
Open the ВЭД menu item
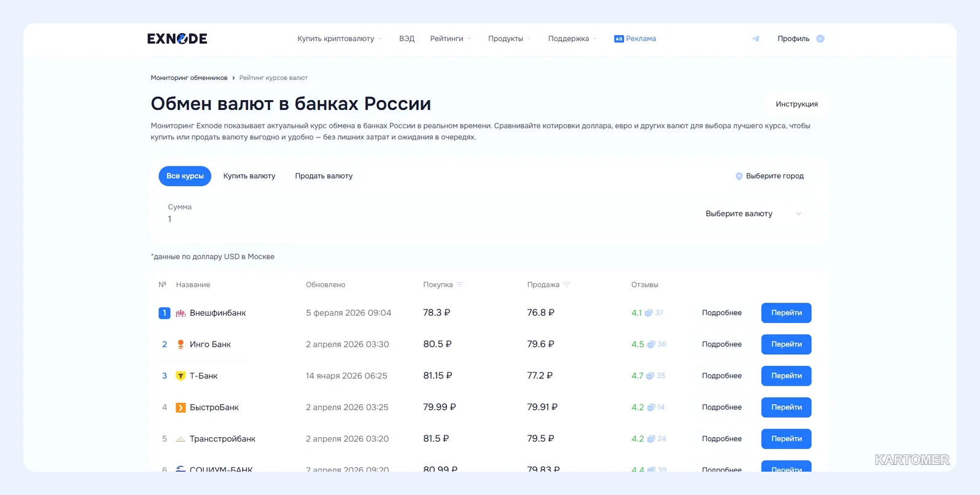point(406,39)
